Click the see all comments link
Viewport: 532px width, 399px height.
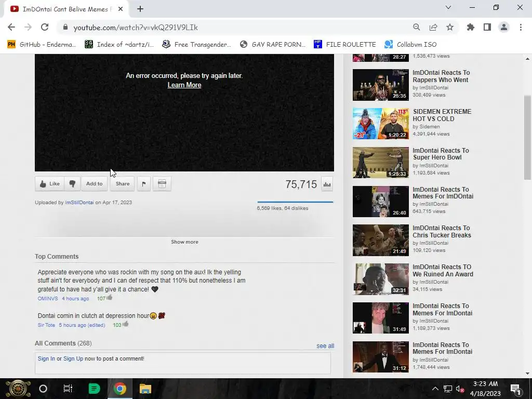click(325, 345)
